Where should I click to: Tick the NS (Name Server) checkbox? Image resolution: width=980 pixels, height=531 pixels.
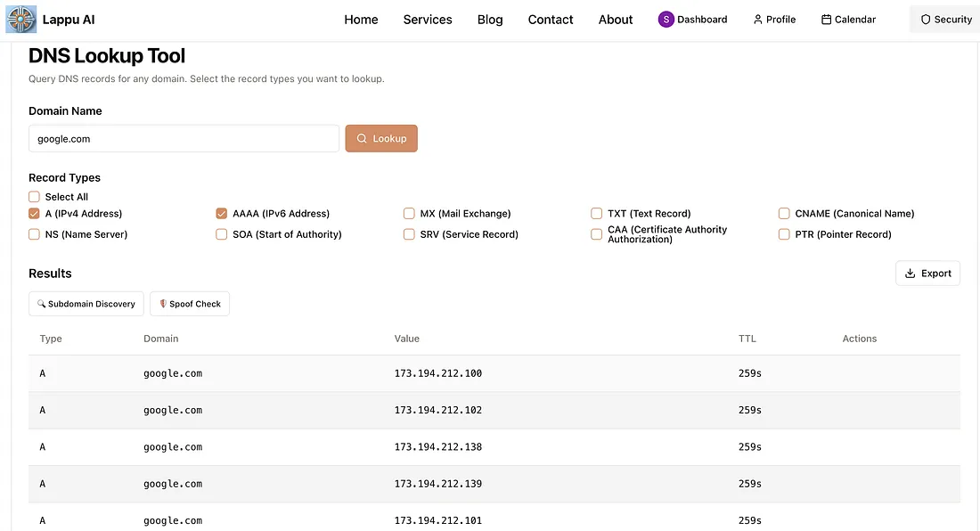click(x=35, y=234)
